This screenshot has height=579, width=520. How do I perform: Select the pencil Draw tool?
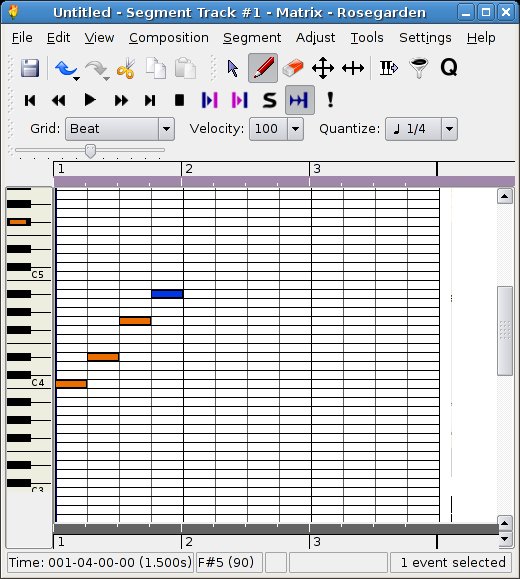[x=263, y=68]
